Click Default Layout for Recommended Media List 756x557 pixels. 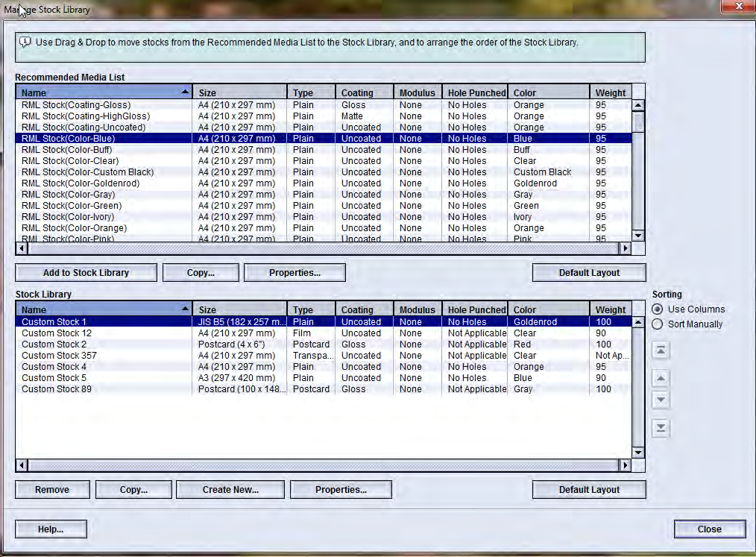[x=589, y=272]
